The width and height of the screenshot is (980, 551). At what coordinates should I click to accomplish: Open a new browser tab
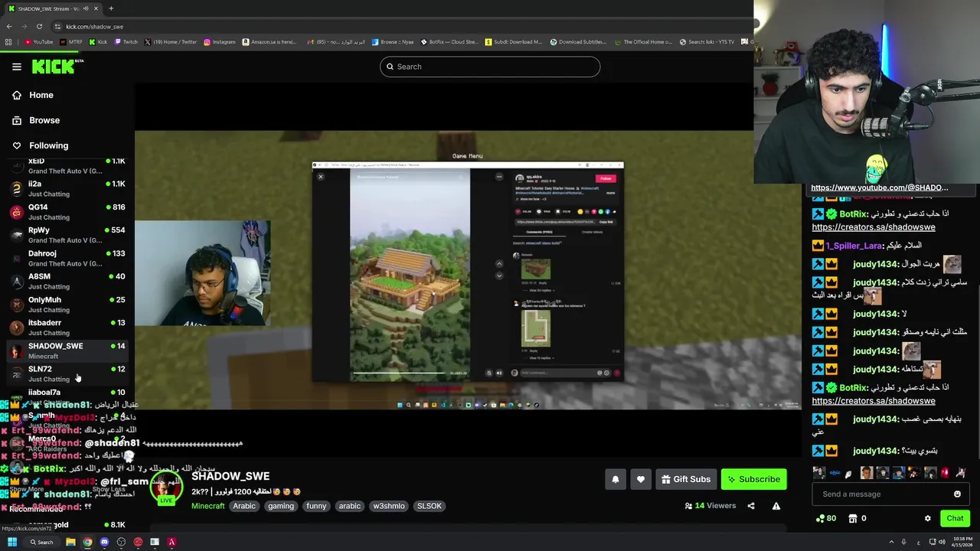click(x=111, y=8)
